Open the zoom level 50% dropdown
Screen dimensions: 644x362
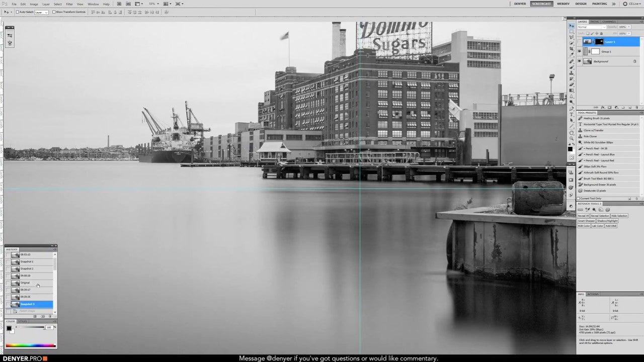152,4
